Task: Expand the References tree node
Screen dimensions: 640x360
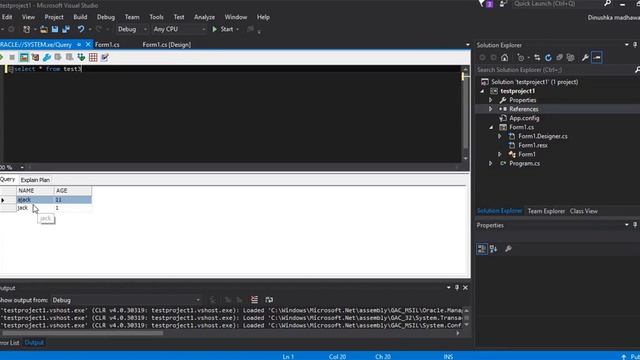Action: point(491,109)
